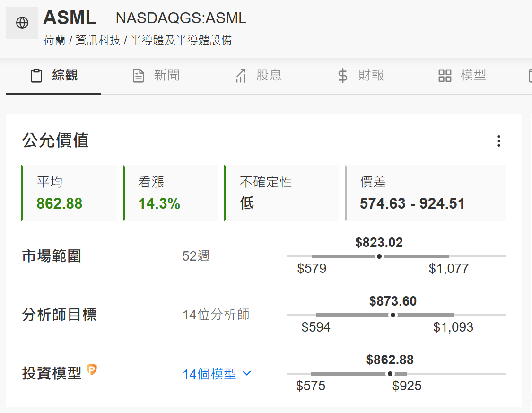Click the $1,077 high value

(x=449, y=269)
